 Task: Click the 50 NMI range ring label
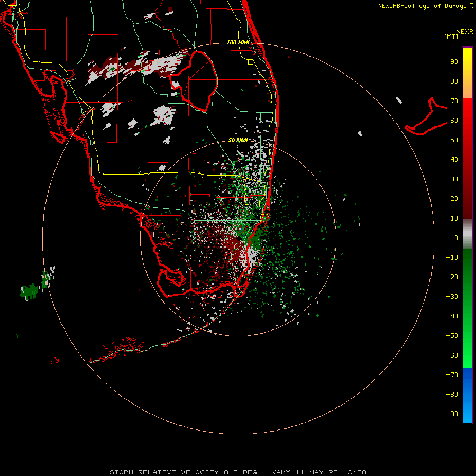(238, 140)
